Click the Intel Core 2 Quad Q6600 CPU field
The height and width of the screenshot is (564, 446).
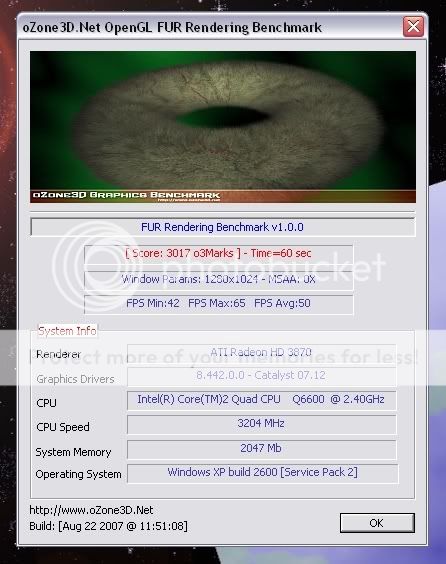point(261,400)
